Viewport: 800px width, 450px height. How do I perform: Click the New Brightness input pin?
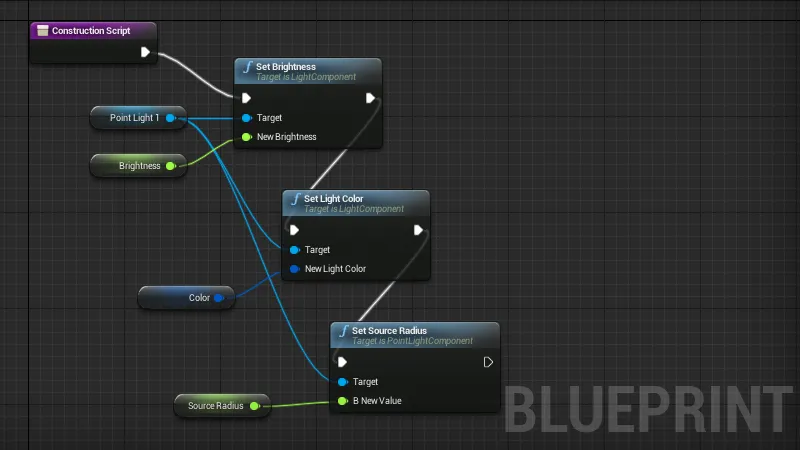pos(246,137)
